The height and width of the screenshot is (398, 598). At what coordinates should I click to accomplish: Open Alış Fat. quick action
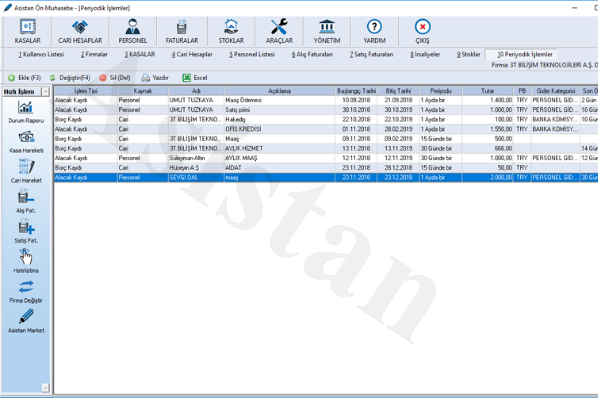(x=26, y=202)
